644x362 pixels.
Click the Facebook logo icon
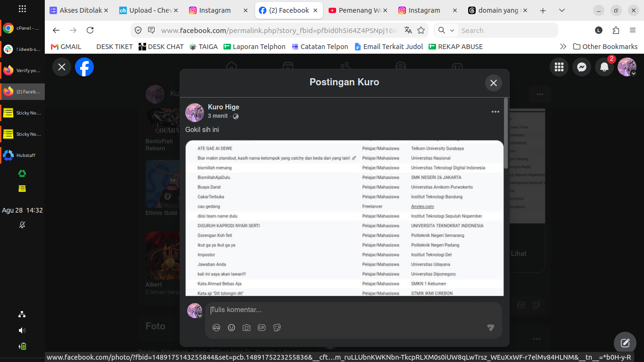click(x=84, y=67)
